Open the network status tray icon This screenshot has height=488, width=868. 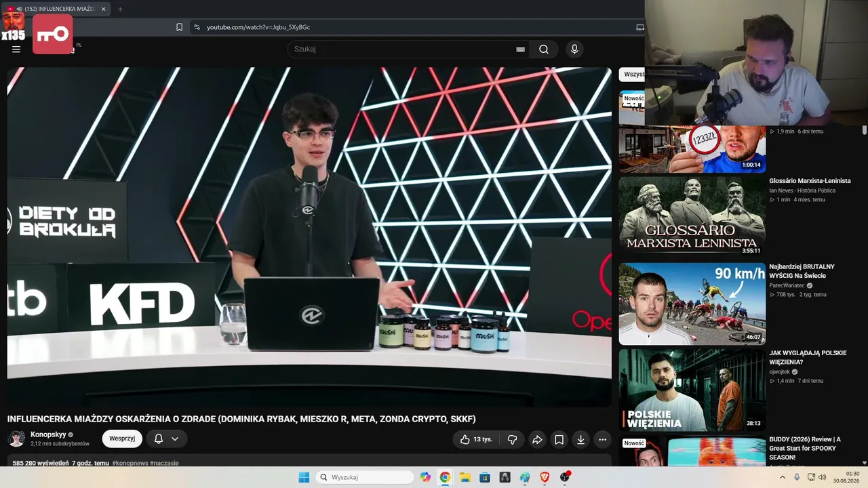click(x=811, y=477)
